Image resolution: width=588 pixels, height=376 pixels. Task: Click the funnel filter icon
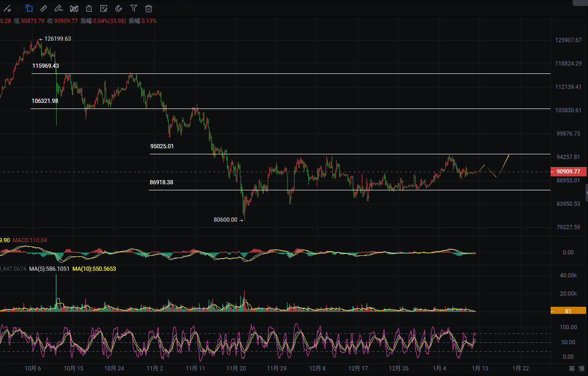coord(134,8)
